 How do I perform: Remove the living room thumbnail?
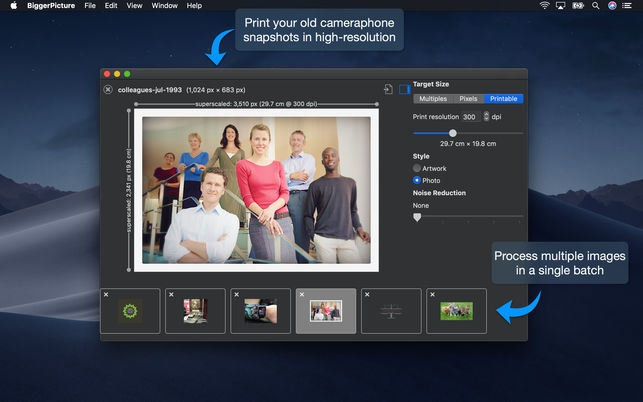(171, 295)
